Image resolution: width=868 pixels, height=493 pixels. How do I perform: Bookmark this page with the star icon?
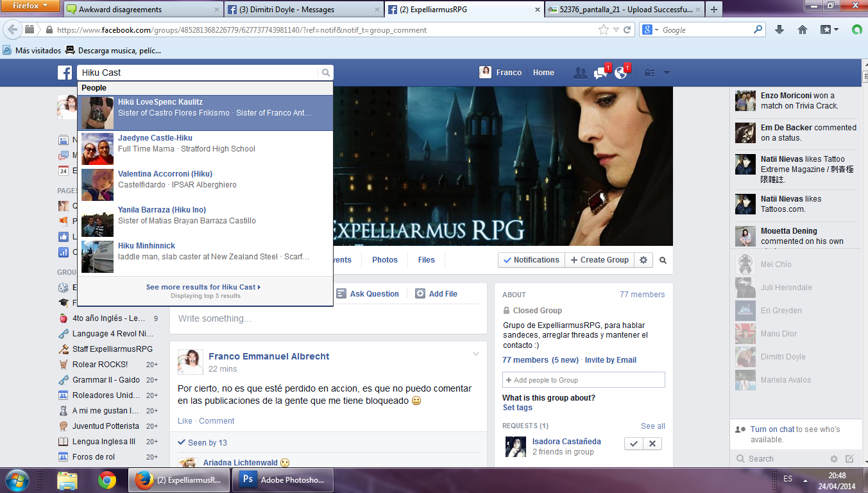(x=603, y=30)
